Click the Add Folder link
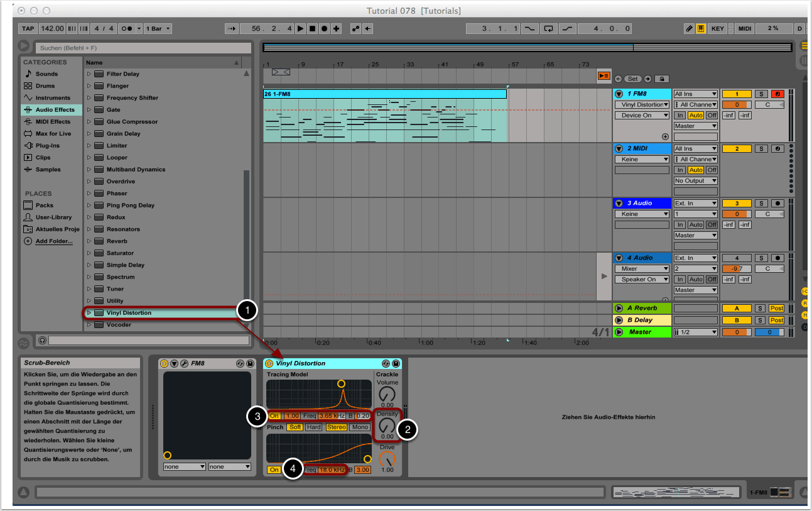 [x=53, y=241]
